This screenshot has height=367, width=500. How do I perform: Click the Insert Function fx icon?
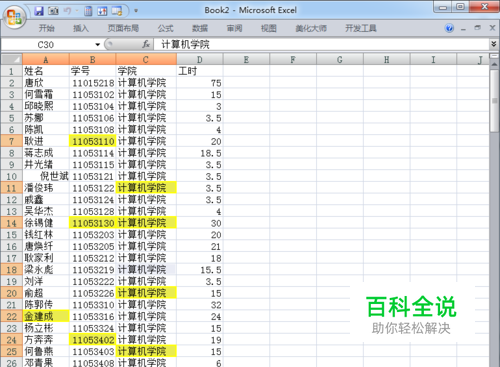[146, 44]
